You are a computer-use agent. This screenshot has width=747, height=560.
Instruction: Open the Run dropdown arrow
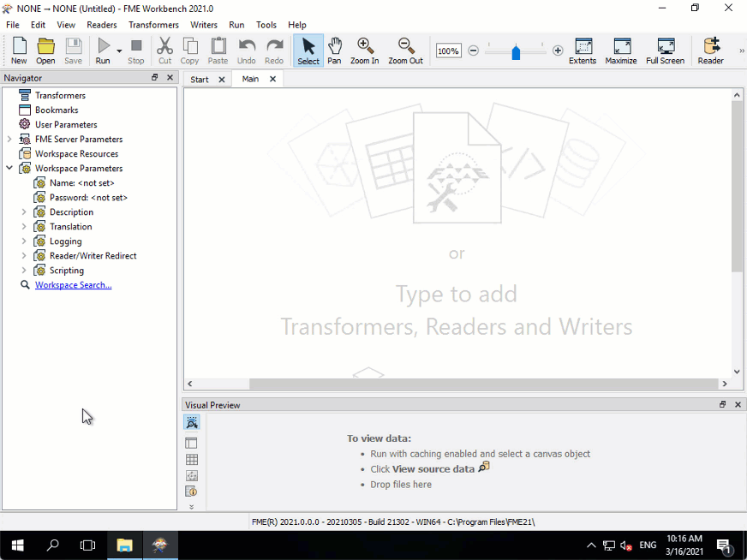coord(119,51)
